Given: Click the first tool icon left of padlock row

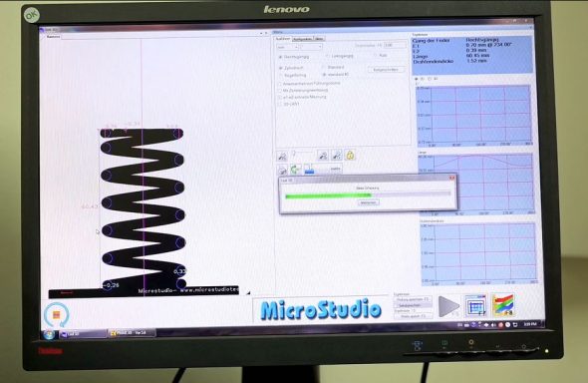Looking at the screenshot, I should [282, 156].
